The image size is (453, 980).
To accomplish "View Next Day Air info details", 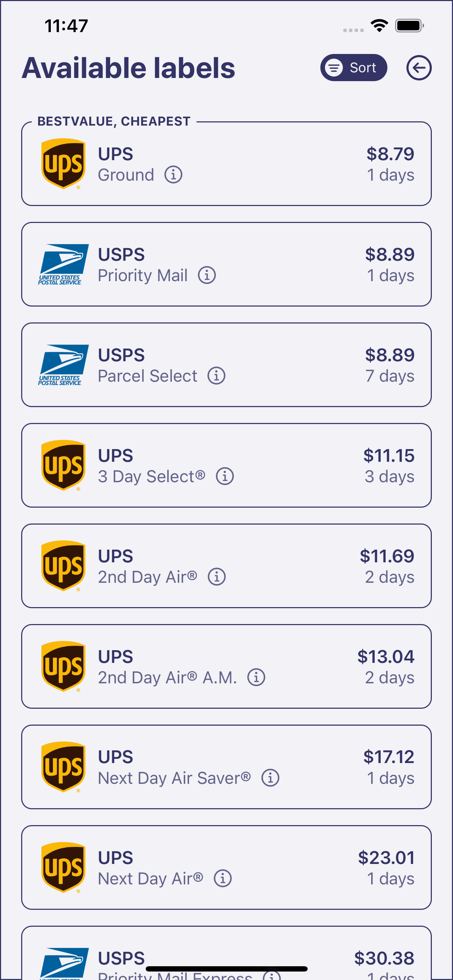I will coord(223,878).
